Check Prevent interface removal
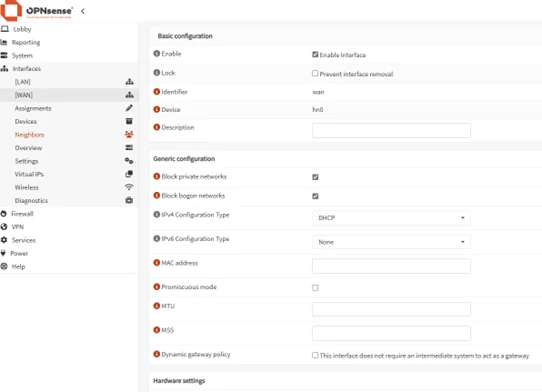Screen dimensions: 542x392 coord(315,73)
